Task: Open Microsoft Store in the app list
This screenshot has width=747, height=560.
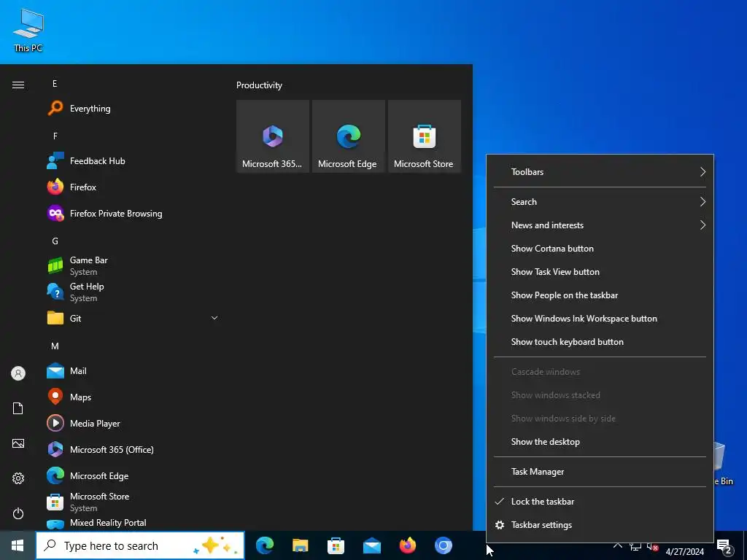Action: tap(132, 502)
